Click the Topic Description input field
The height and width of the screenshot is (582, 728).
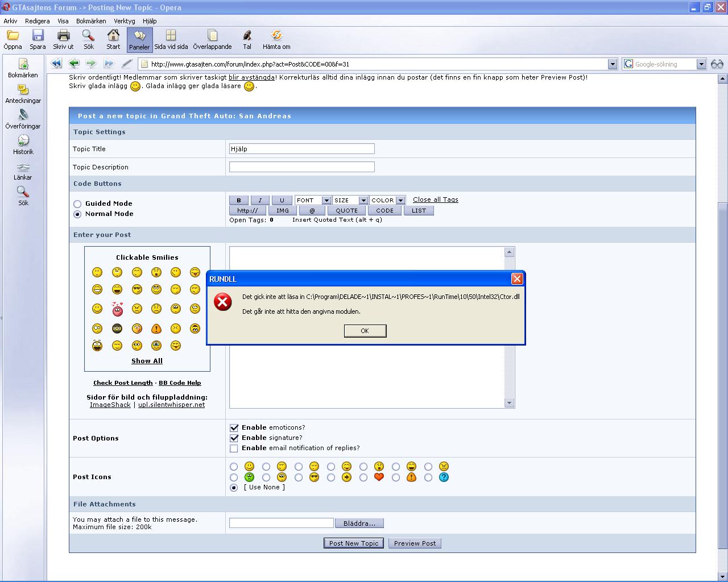coord(301,167)
